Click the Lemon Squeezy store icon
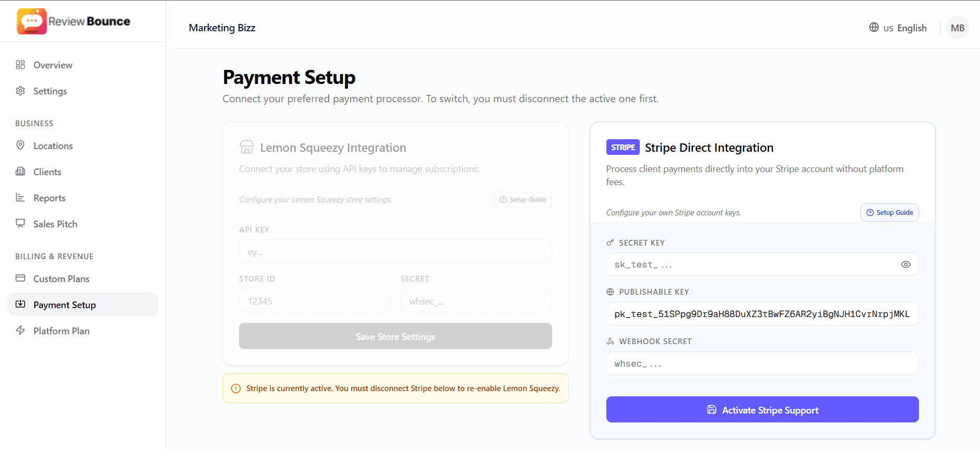 (x=247, y=147)
